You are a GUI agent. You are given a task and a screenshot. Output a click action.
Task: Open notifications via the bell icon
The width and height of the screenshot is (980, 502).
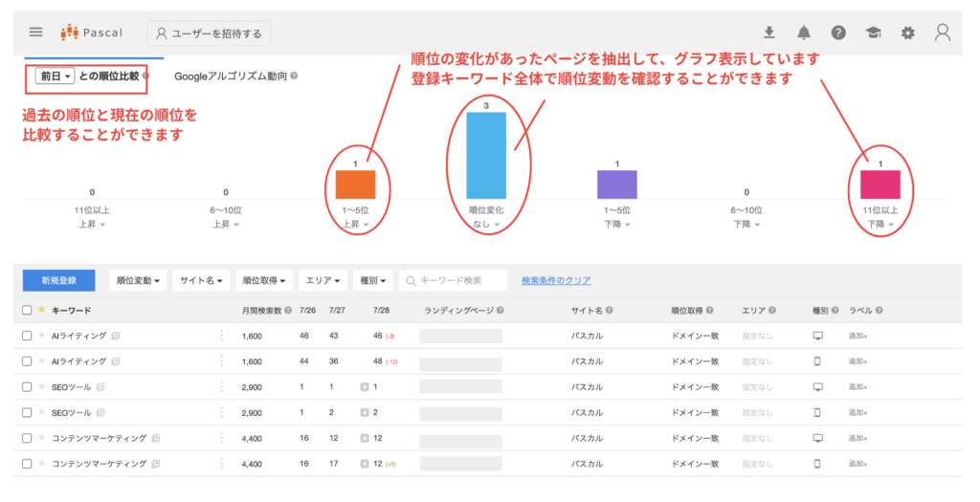tap(804, 33)
